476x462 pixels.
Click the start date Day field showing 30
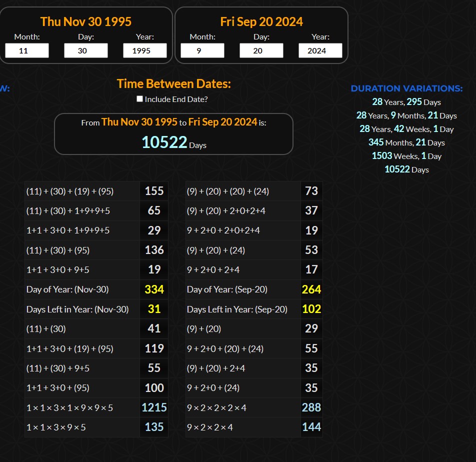pyautogui.click(x=85, y=50)
